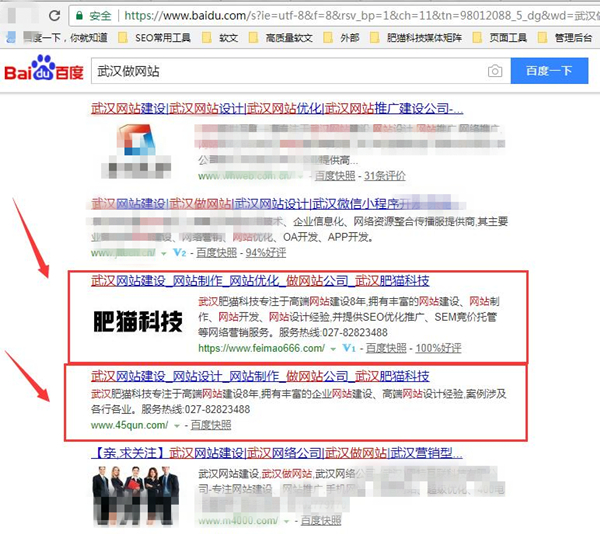Click the 百度一下 search button
The width and height of the screenshot is (600, 534).
(x=549, y=71)
